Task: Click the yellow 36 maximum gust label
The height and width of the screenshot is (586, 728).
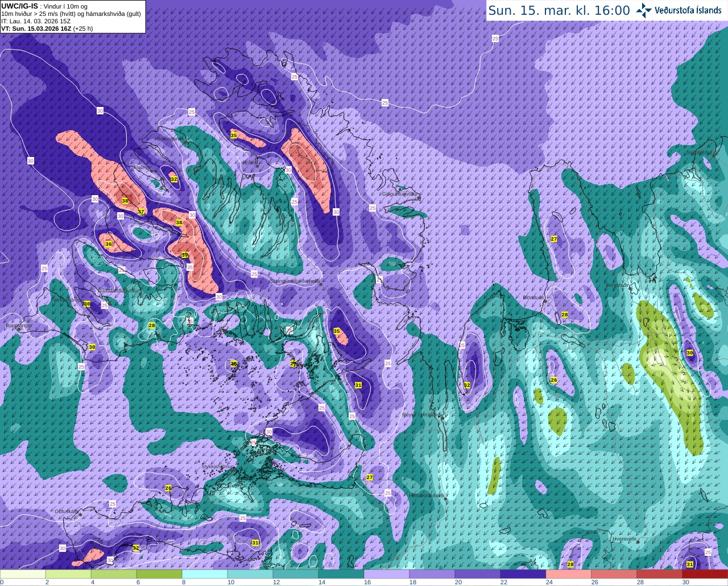Action: (109, 244)
